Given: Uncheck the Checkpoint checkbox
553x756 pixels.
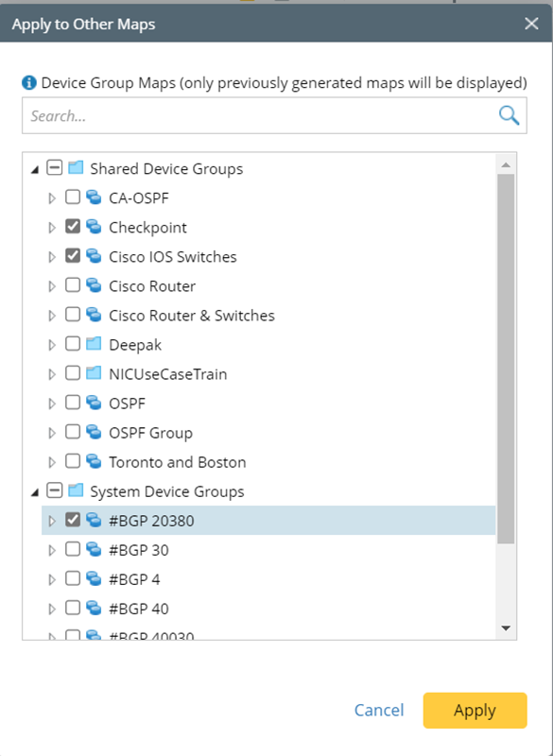Looking at the screenshot, I should coord(72,227).
